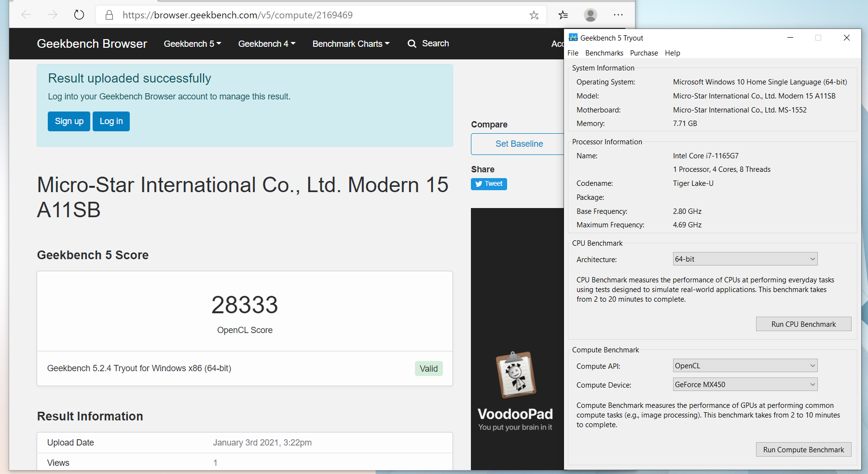Open the Benchmarks menu

[x=604, y=53]
